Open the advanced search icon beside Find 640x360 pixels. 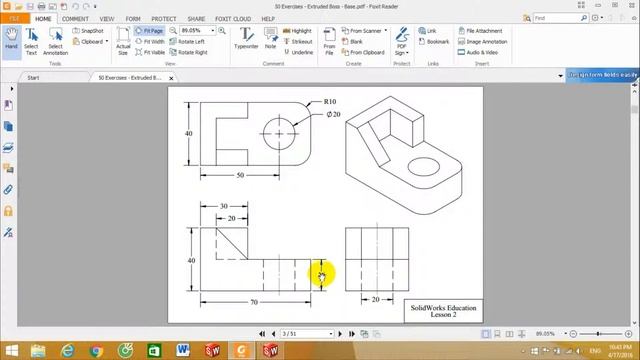[527, 18]
